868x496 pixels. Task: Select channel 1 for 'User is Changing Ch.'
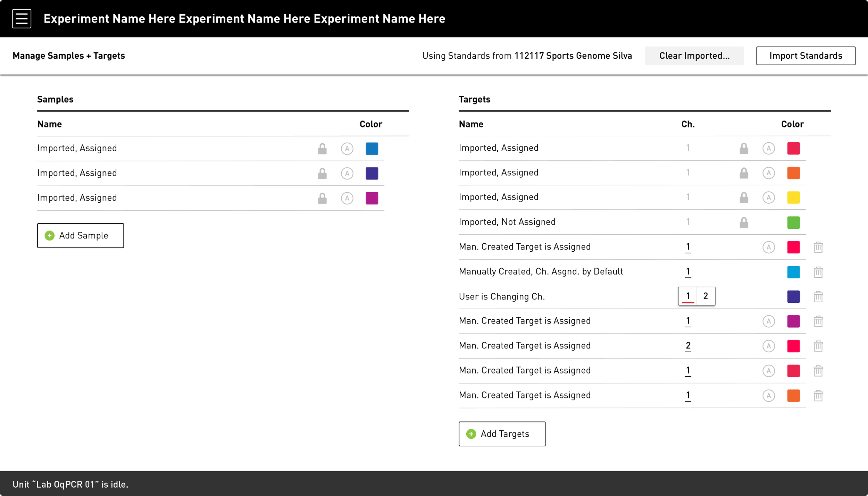(x=687, y=296)
